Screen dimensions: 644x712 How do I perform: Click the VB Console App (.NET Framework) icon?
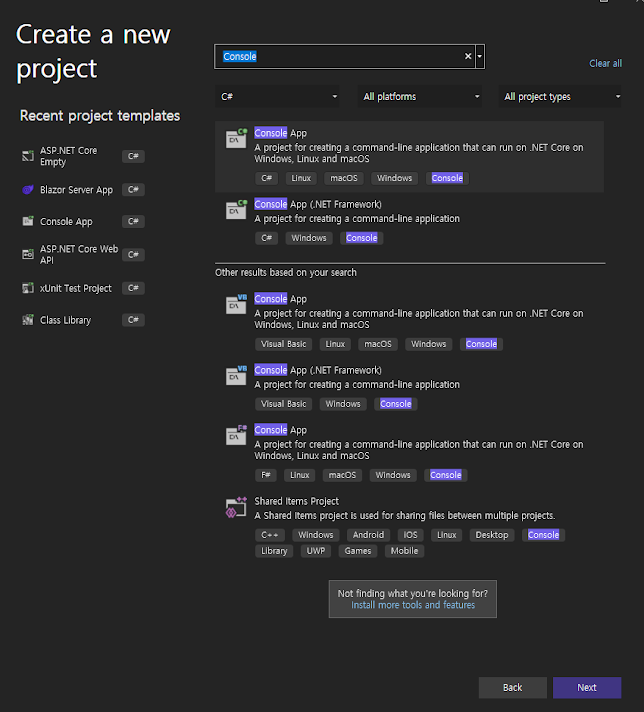click(x=237, y=375)
